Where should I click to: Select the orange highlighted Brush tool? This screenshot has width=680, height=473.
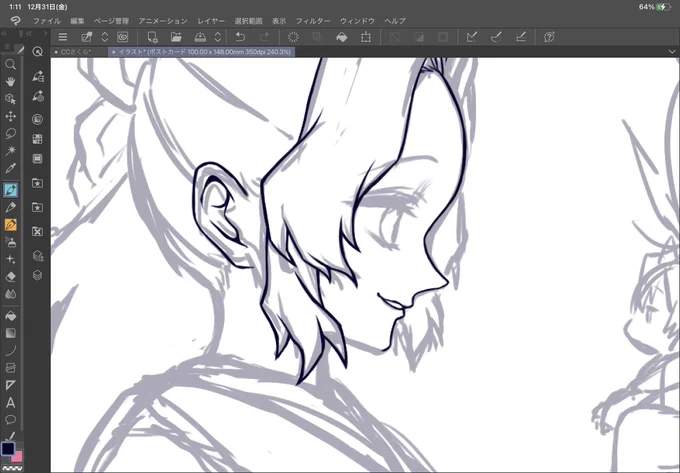pyautogui.click(x=10, y=225)
